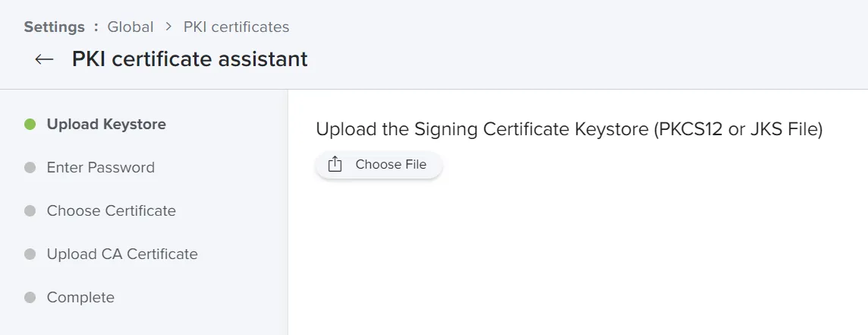Image resolution: width=868 pixels, height=335 pixels.
Task: Click the green dot beside Upload Keystore
Action: (x=30, y=125)
